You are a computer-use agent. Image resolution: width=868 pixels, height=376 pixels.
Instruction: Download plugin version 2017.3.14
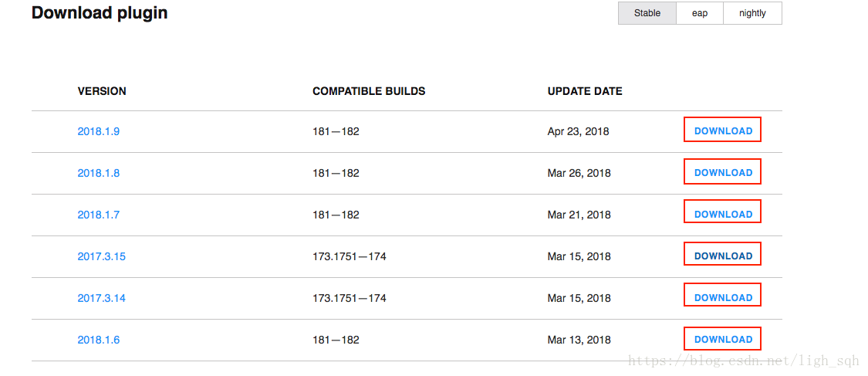(x=723, y=297)
